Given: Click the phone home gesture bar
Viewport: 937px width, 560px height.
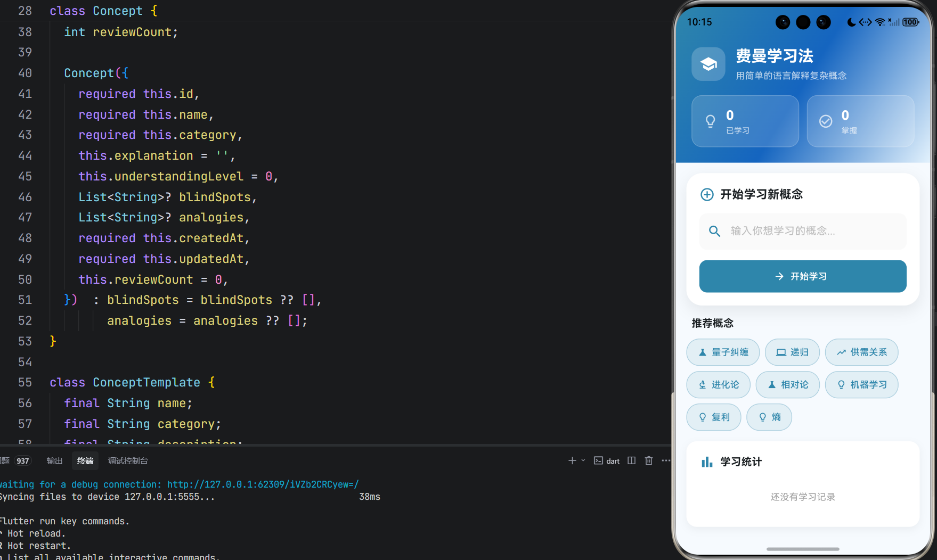Looking at the screenshot, I should click(x=803, y=549).
